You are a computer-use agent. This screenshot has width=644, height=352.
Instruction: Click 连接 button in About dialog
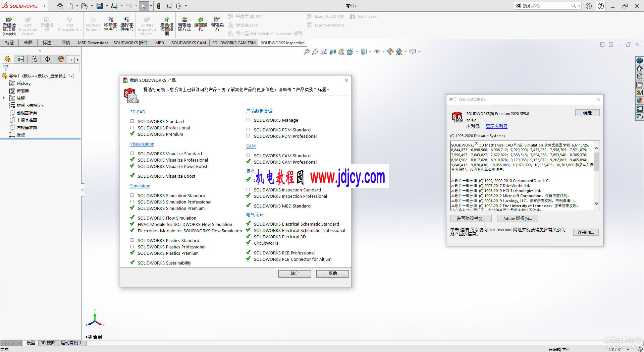click(x=586, y=232)
